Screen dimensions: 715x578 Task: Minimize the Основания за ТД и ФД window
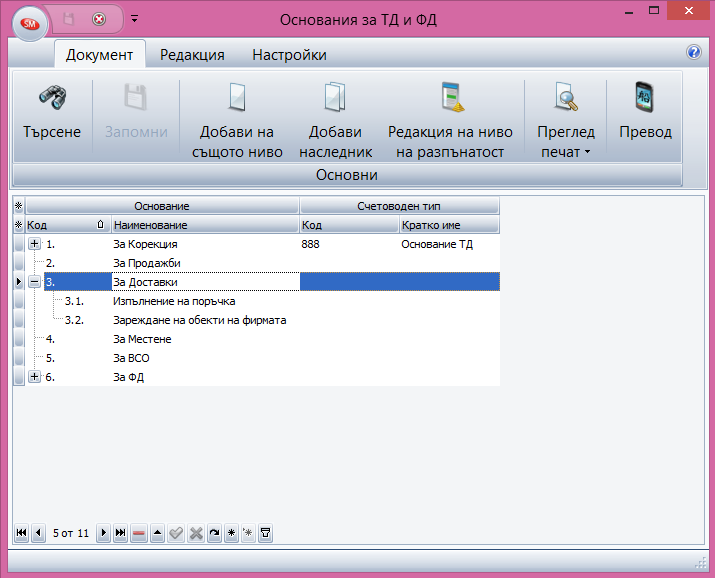coord(629,11)
